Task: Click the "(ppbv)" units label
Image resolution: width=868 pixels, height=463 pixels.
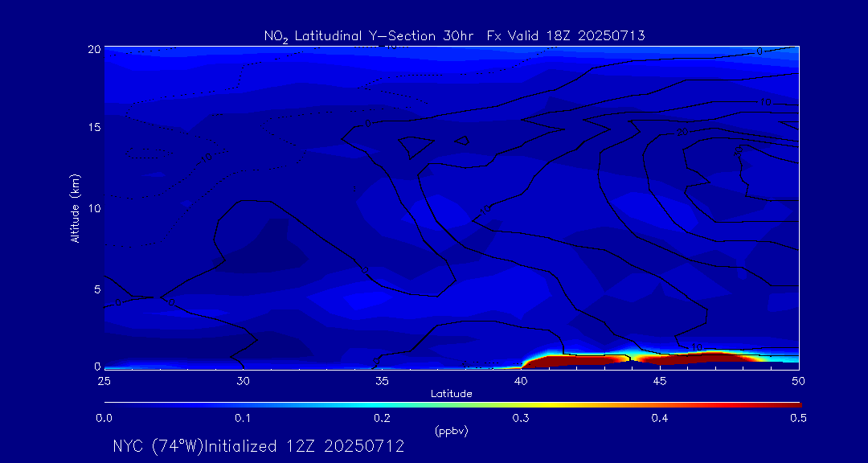Action: (x=452, y=432)
